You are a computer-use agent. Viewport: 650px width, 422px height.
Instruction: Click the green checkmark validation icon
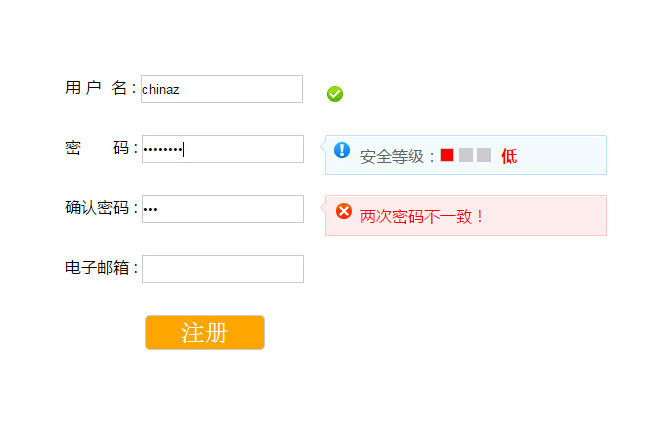pyautogui.click(x=335, y=94)
